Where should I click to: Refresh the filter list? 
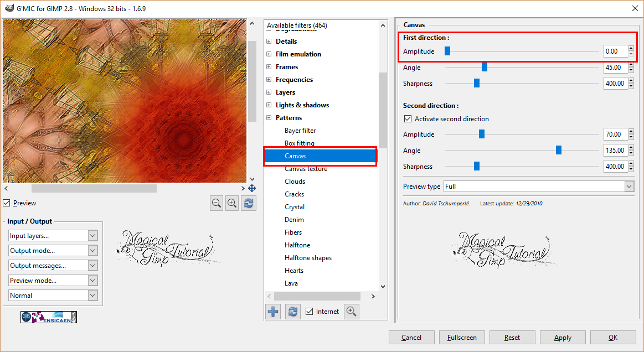[x=292, y=311]
